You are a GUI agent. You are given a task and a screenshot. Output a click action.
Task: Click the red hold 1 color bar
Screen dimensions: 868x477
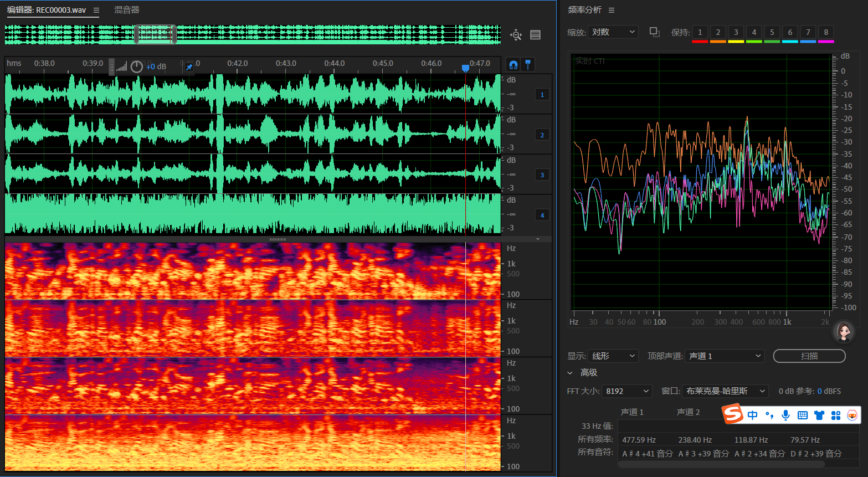[700, 42]
